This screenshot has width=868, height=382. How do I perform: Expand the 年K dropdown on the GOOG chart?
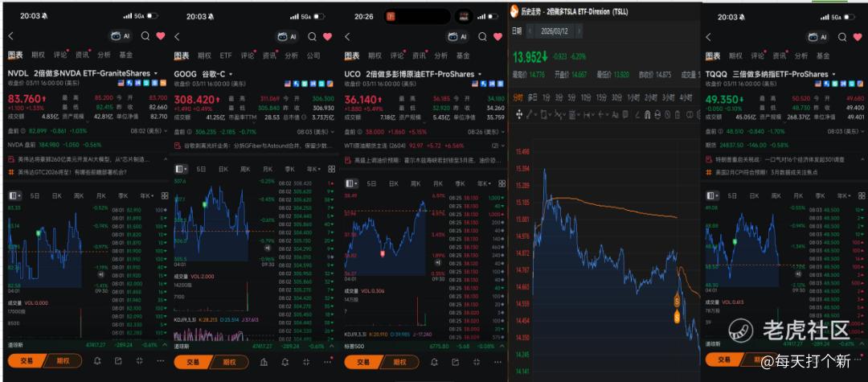click(x=313, y=169)
